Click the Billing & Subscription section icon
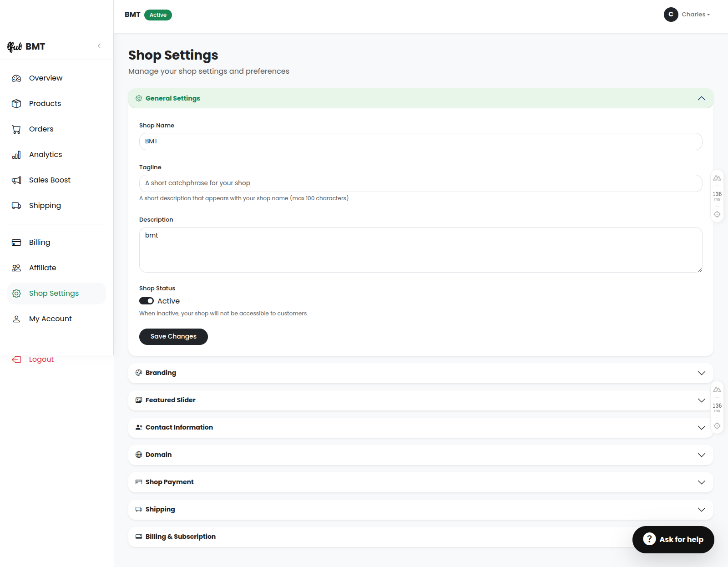 point(139,537)
